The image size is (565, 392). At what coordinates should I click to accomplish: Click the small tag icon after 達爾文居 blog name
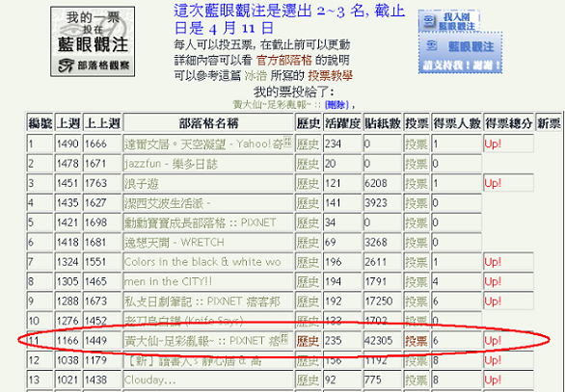[x=287, y=142]
